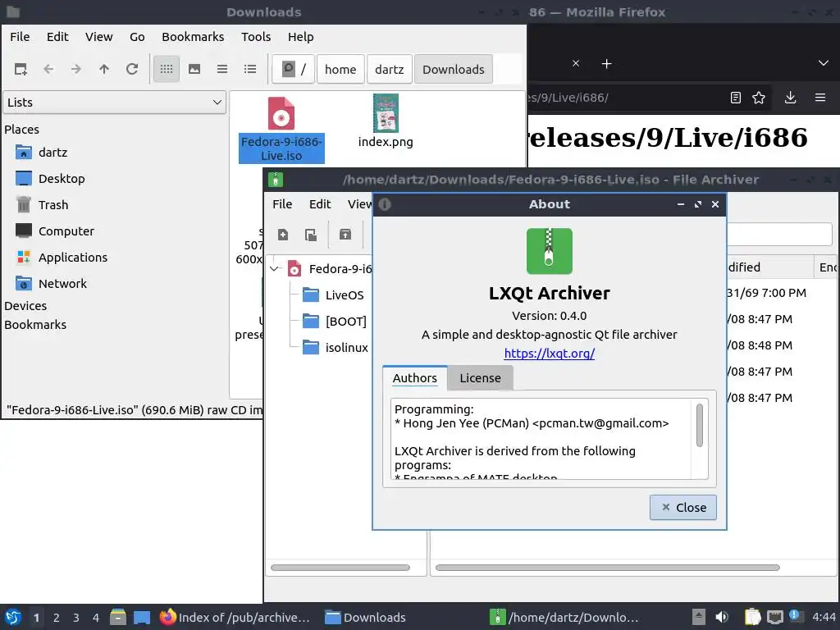The image size is (840, 630).
Task: Switch to the License tab
Action: click(x=480, y=377)
